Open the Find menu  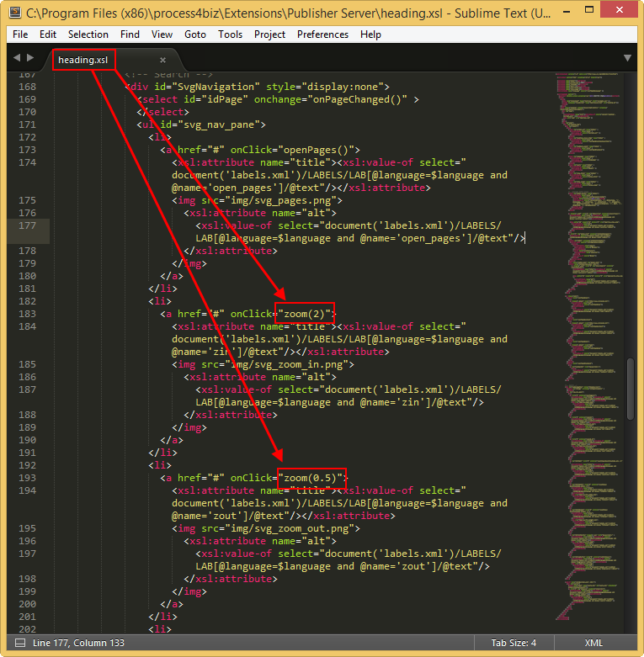click(130, 34)
